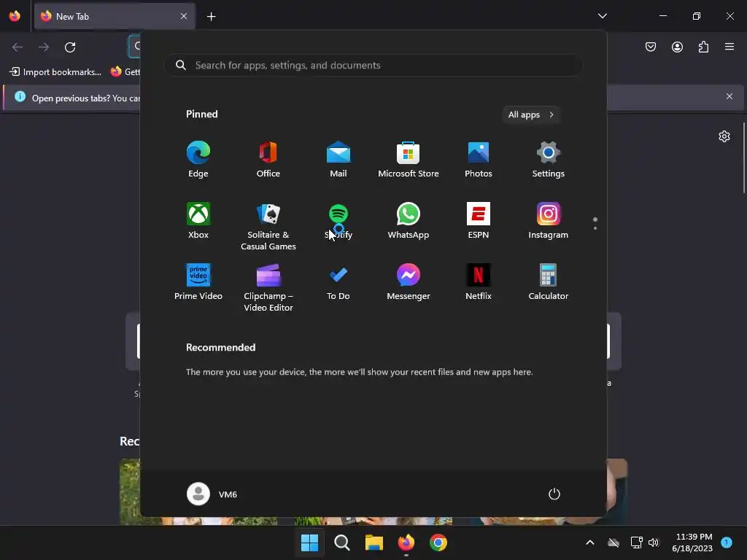
Task: Open Clipchamp Video Editor
Action: [268, 287]
